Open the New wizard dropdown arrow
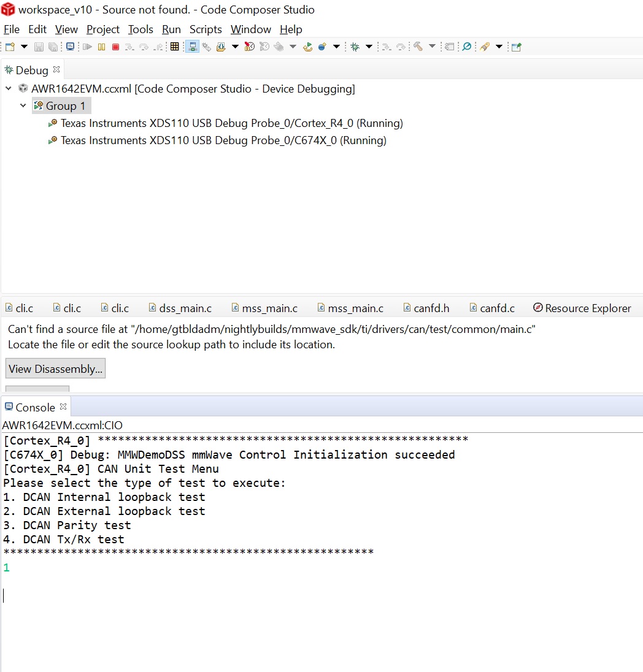Image resolution: width=643 pixels, height=672 pixels. (x=24, y=47)
